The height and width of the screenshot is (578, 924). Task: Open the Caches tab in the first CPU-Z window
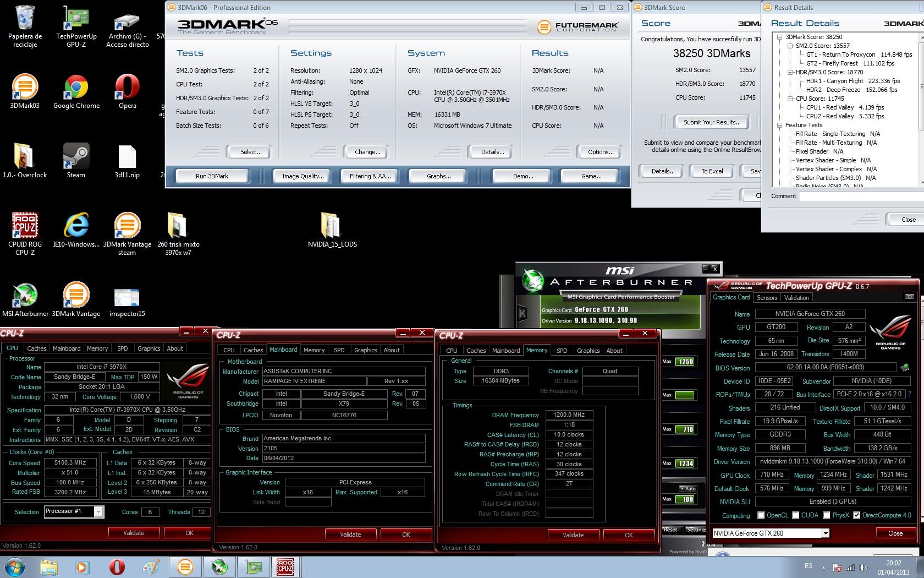point(37,348)
